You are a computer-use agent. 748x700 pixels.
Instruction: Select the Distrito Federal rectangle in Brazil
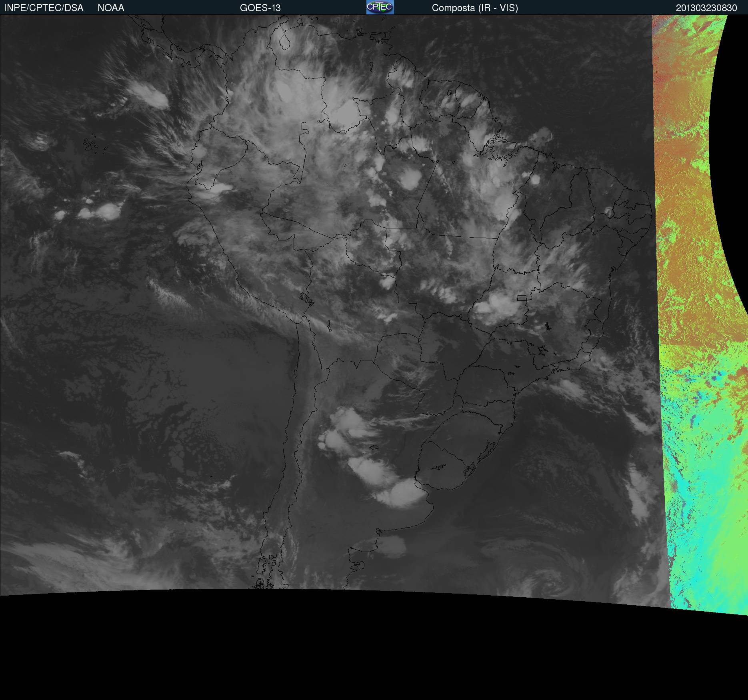(x=522, y=298)
